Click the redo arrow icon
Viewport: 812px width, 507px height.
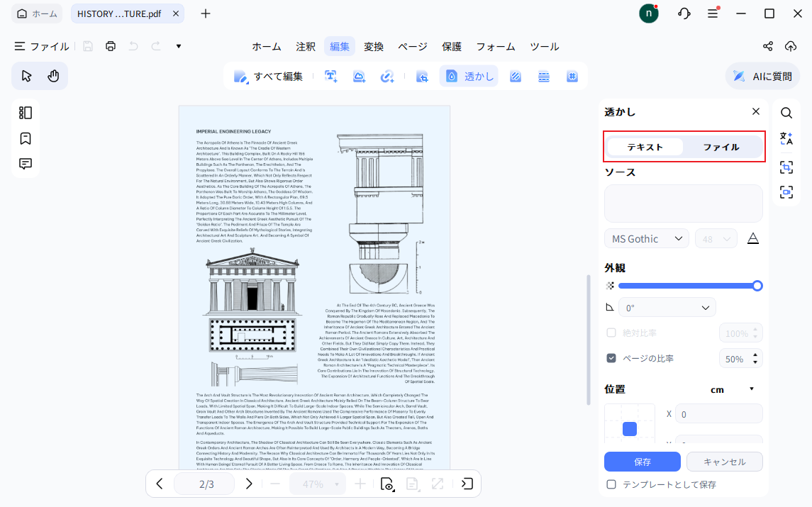click(x=156, y=46)
